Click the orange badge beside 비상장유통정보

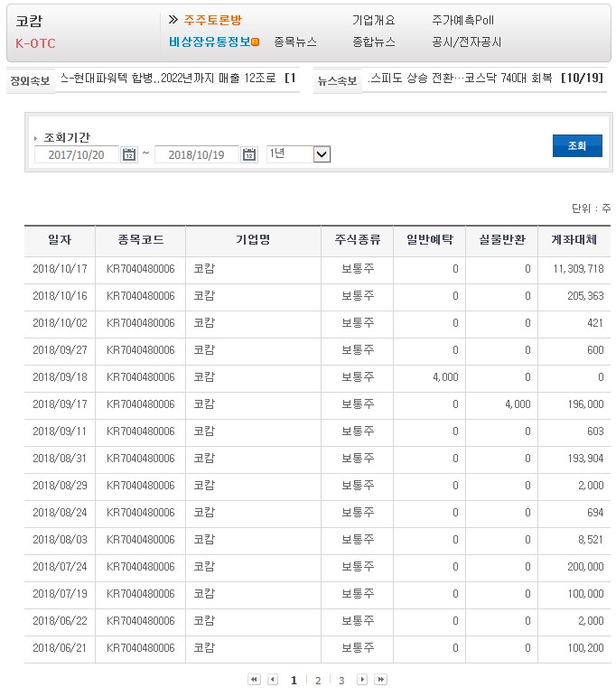click(256, 42)
